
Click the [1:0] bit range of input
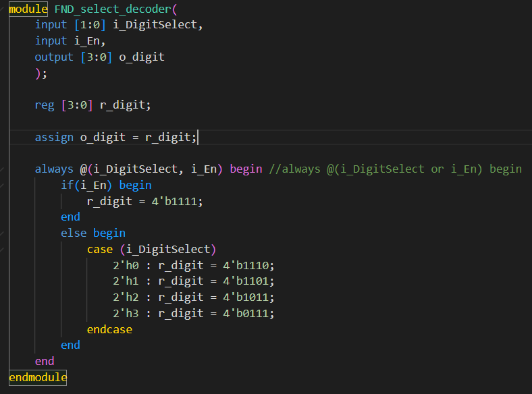(x=90, y=25)
